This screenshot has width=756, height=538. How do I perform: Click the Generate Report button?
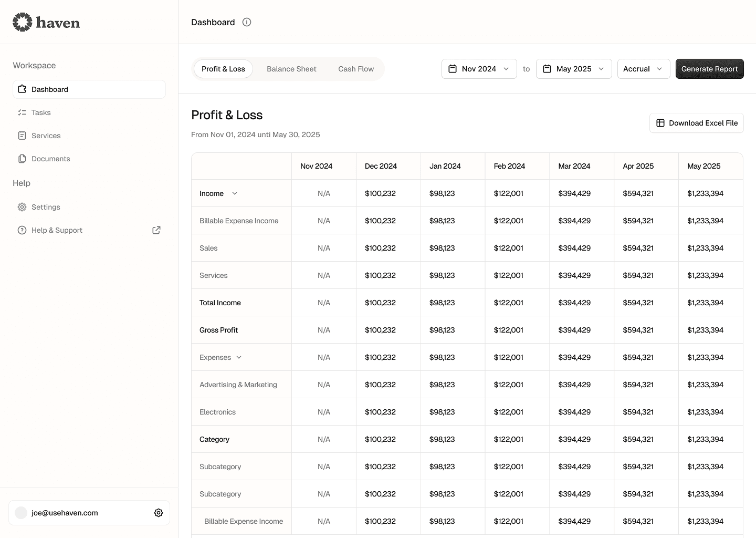click(x=709, y=69)
